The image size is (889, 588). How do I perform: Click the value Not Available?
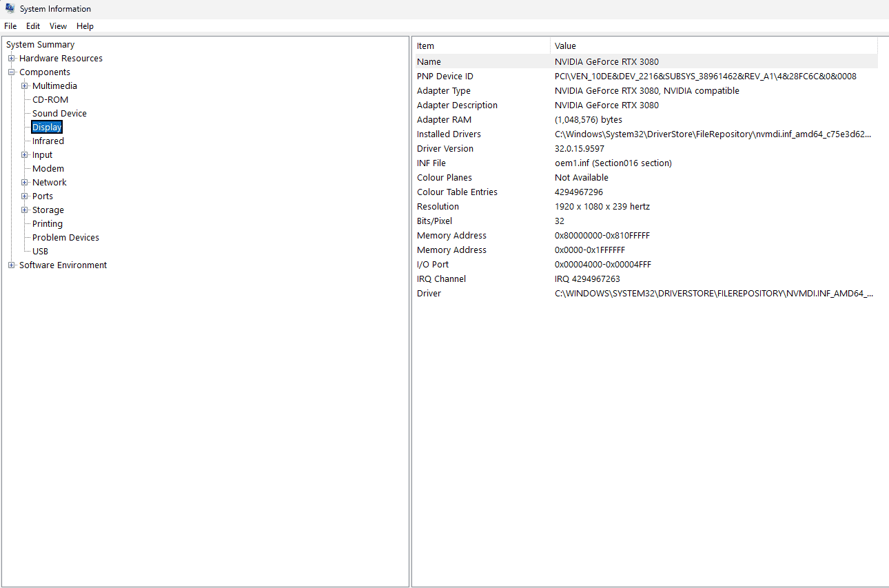click(x=582, y=178)
